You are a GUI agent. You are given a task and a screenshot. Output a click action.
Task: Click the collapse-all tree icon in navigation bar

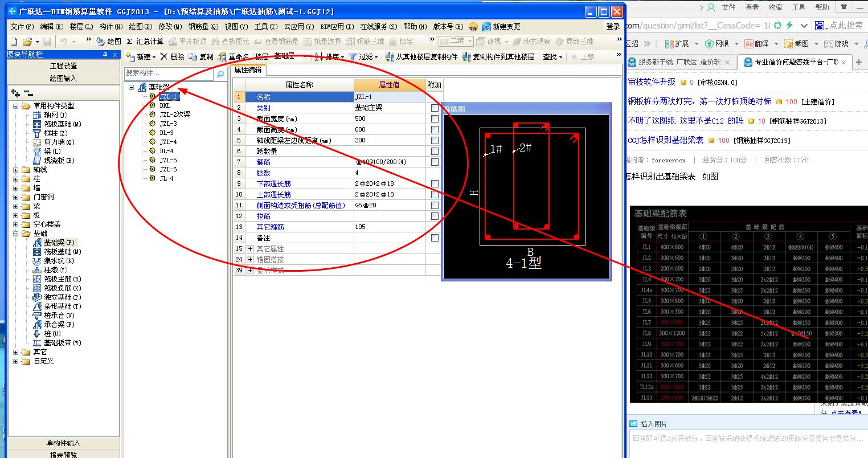coord(28,93)
